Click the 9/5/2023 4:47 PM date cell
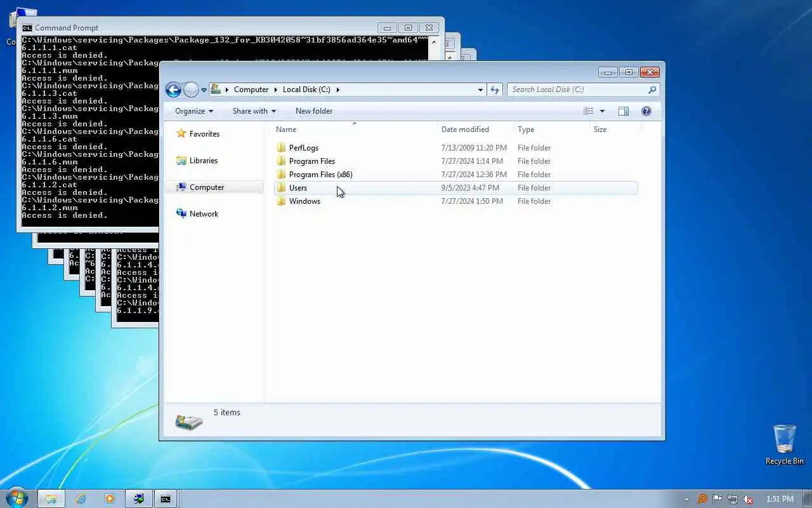Viewport: 812px width, 508px height. (x=470, y=188)
